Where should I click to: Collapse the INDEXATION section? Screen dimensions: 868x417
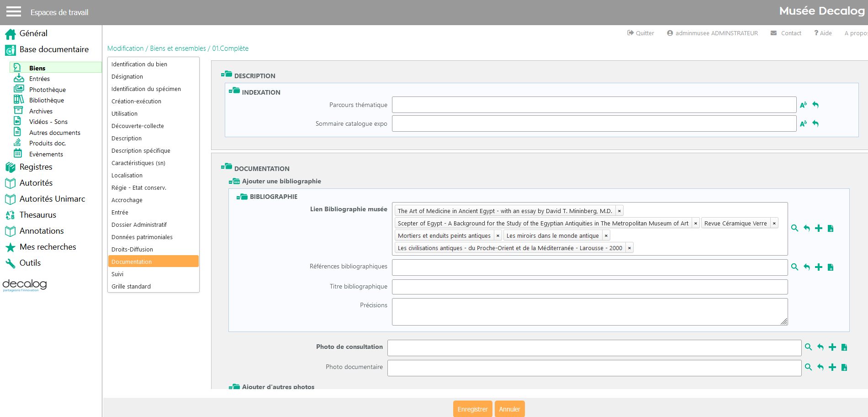[234, 91]
